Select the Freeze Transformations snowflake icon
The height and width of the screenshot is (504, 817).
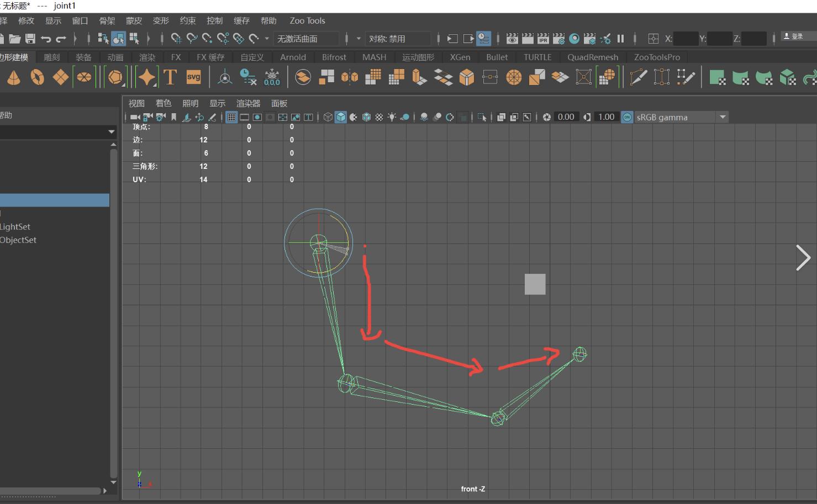pos(272,77)
